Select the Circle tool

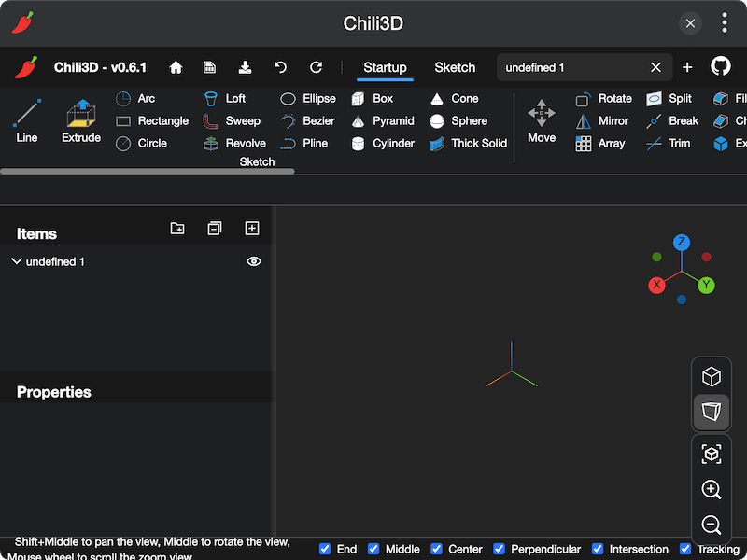(142, 144)
